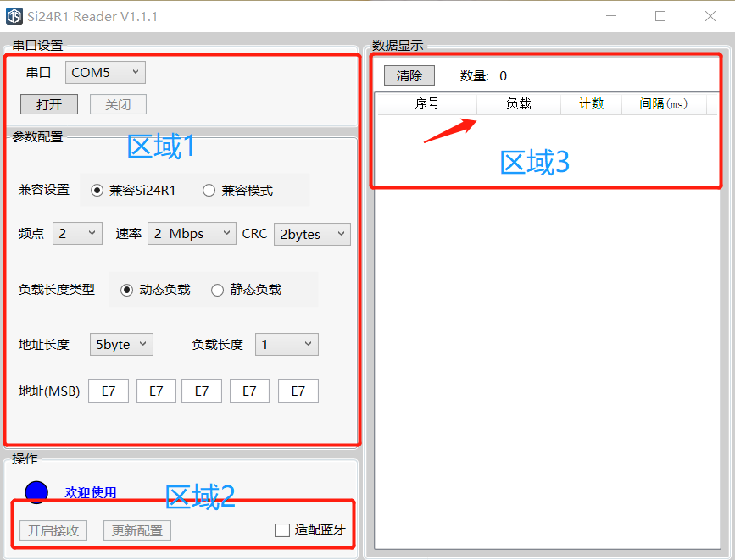
Task: Click the blue status indicator circle
Action: pyautogui.click(x=36, y=492)
